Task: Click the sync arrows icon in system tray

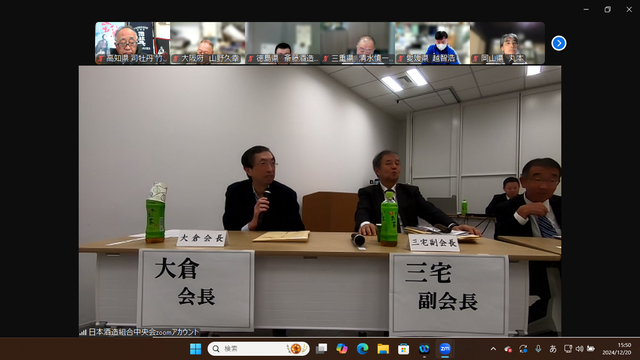Action: (x=523, y=349)
